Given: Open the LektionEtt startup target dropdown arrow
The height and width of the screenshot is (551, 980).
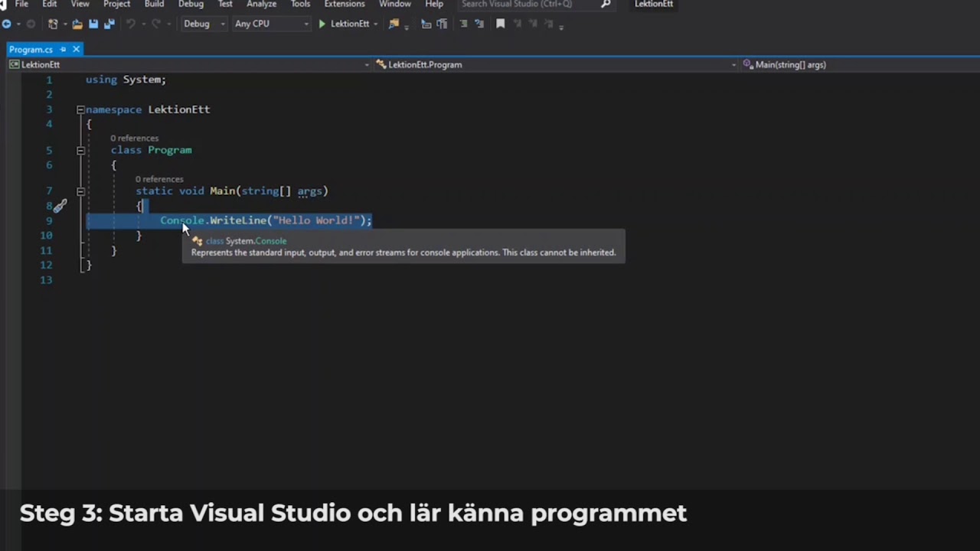Looking at the screenshot, I should [x=375, y=24].
